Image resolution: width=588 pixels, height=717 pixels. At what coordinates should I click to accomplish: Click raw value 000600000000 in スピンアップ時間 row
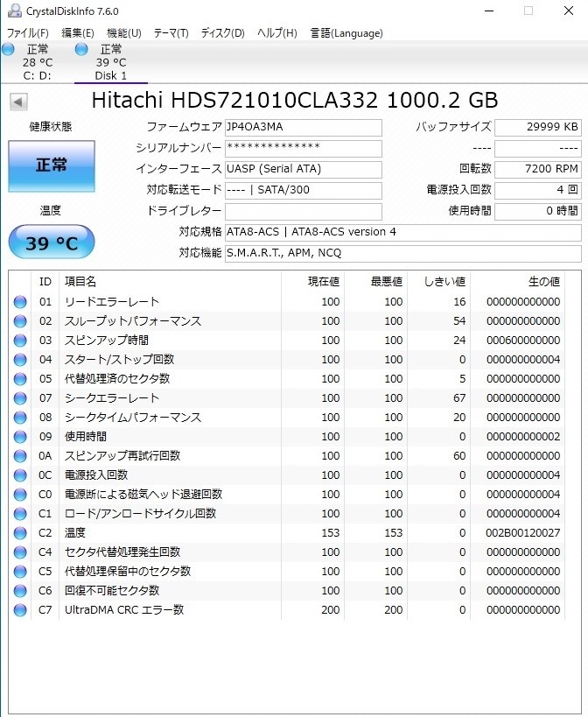pos(523,341)
